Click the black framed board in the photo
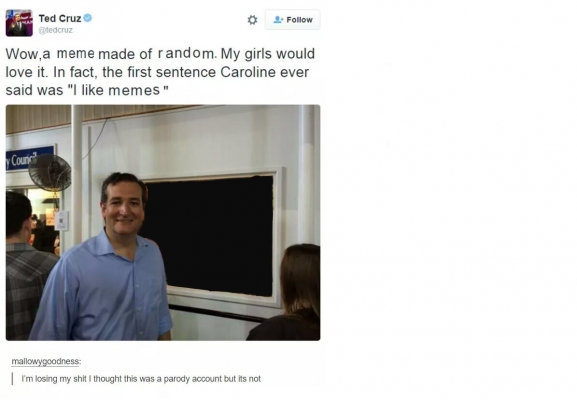Viewport: 577px width, 400px height. (x=208, y=236)
